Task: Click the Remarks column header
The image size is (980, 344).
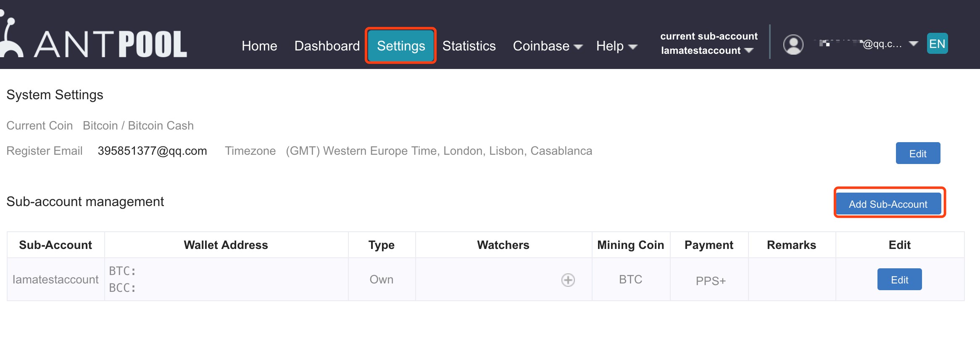Action: [792, 245]
